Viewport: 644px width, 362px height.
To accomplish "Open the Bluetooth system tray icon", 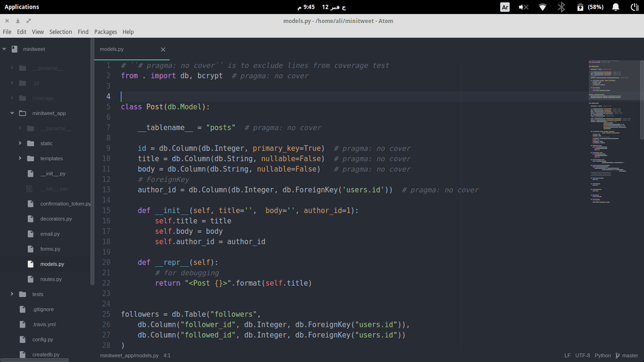I will coord(561,7).
